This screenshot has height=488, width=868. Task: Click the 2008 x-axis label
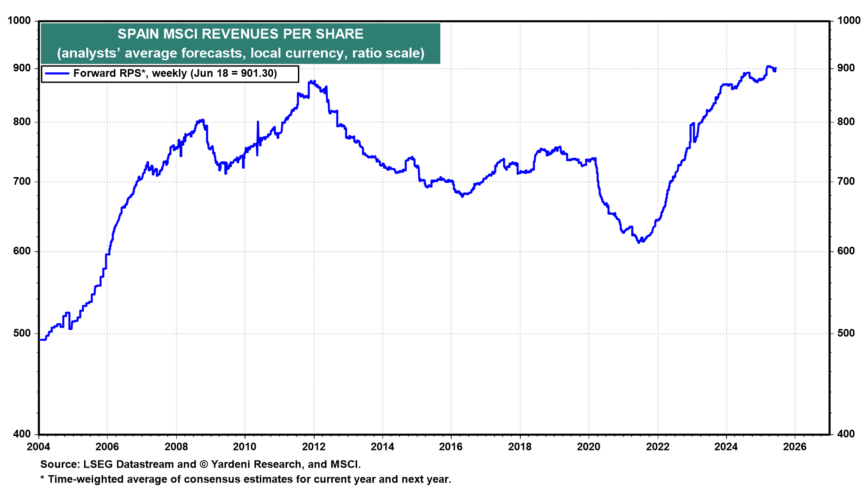(x=176, y=447)
